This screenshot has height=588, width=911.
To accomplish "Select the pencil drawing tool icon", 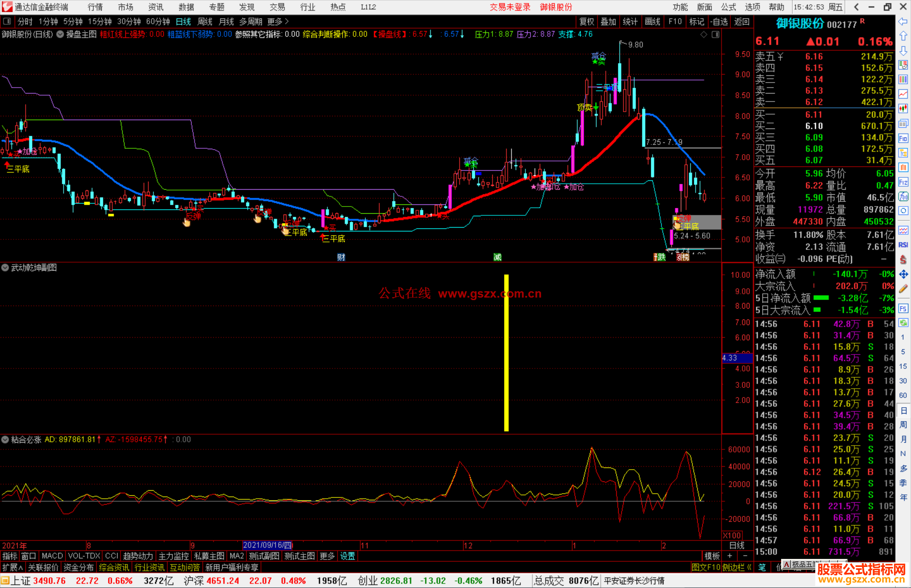I will [x=903, y=289].
